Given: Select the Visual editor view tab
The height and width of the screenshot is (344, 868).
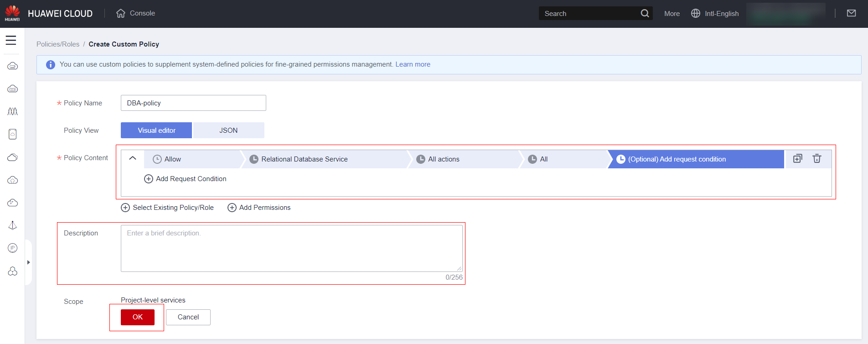Looking at the screenshot, I should click(x=156, y=130).
